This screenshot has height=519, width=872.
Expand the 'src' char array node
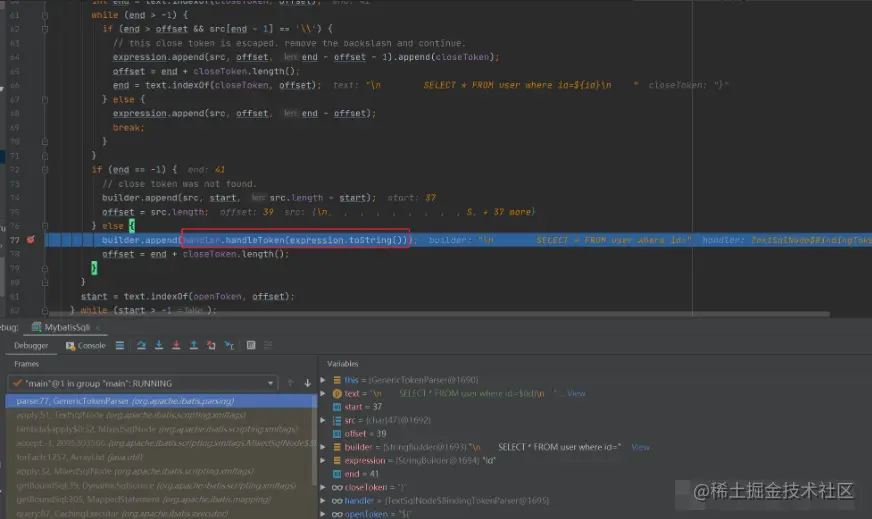click(x=323, y=420)
